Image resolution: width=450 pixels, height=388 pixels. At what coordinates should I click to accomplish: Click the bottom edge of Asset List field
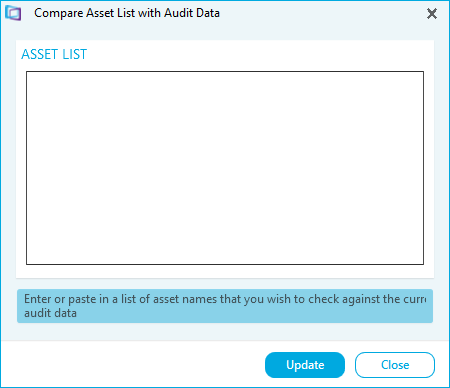[x=225, y=264]
